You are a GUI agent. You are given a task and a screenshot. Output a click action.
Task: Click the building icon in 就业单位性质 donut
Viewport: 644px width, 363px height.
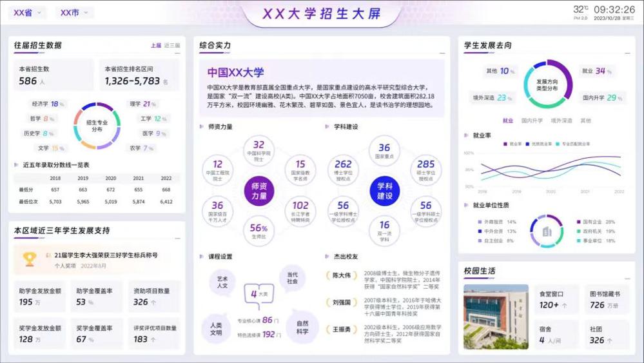547,231
